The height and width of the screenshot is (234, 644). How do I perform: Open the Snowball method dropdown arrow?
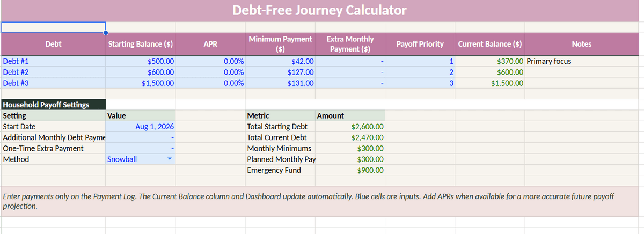[170, 159]
